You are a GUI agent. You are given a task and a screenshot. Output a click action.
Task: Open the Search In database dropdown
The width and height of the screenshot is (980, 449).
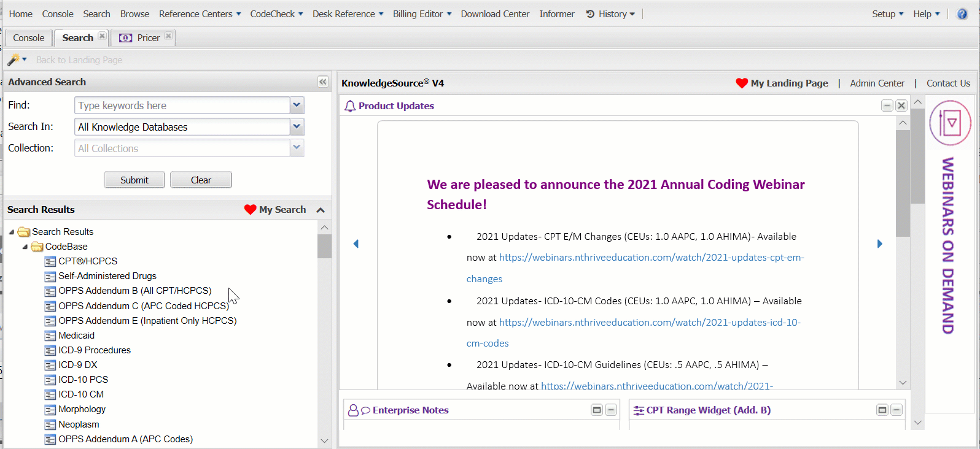[297, 127]
